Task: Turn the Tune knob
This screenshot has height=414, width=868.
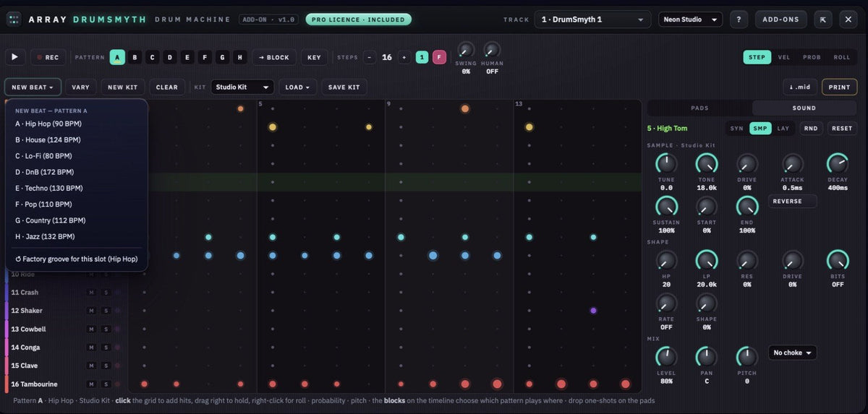Action: 666,163
